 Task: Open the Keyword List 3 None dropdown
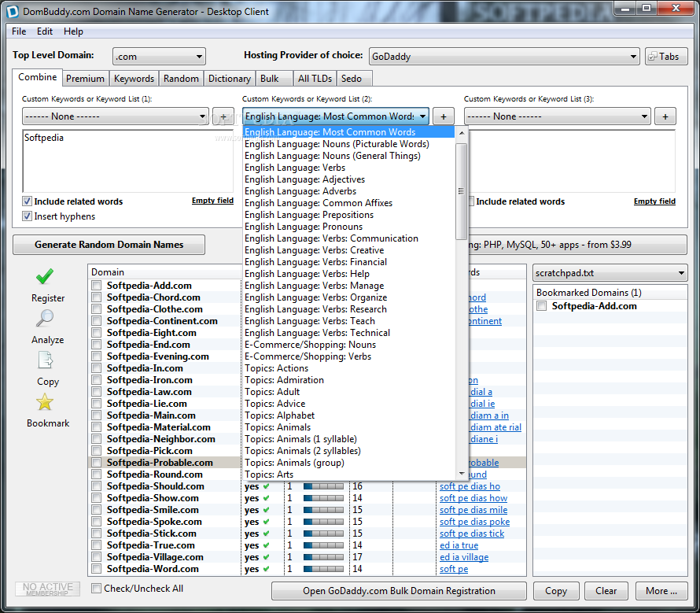558,116
